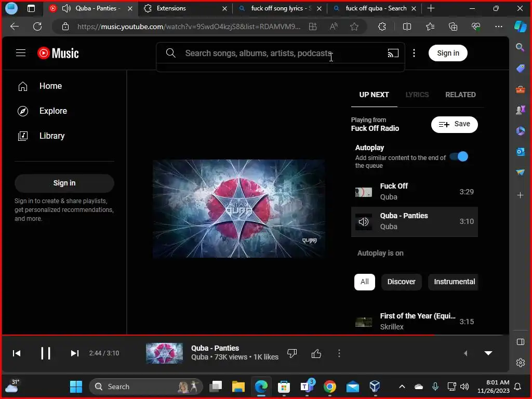532x399 pixels.
Task: Toggle the Autoplay switch off
Action: coord(459,156)
